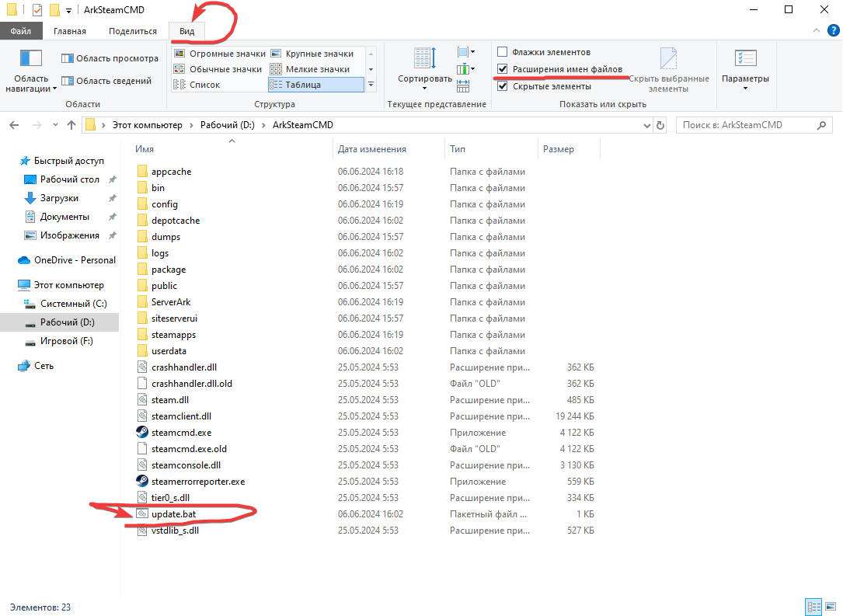The image size is (843, 616).
Task: Open the Сортировать sort menu
Action: tap(425, 69)
